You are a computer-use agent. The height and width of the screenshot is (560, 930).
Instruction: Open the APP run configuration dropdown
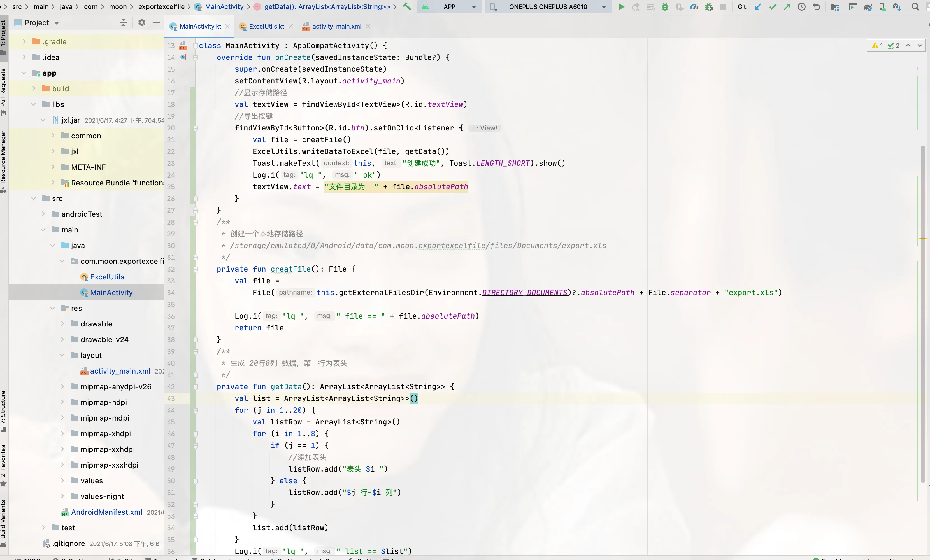pyautogui.click(x=450, y=7)
